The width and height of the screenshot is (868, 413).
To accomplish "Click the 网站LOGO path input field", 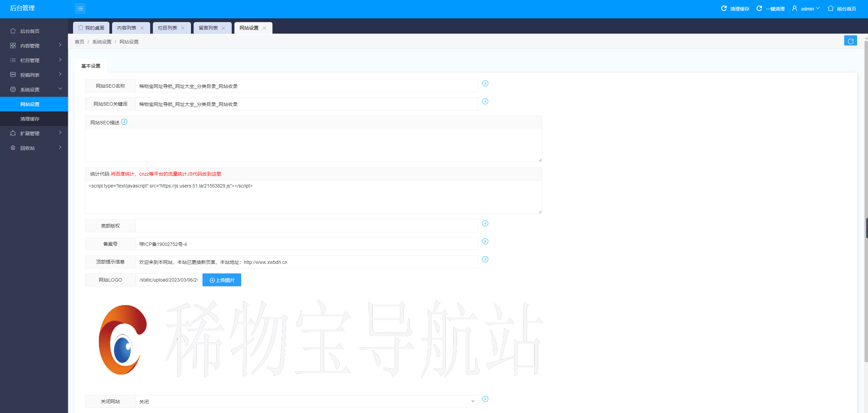I will 167,280.
